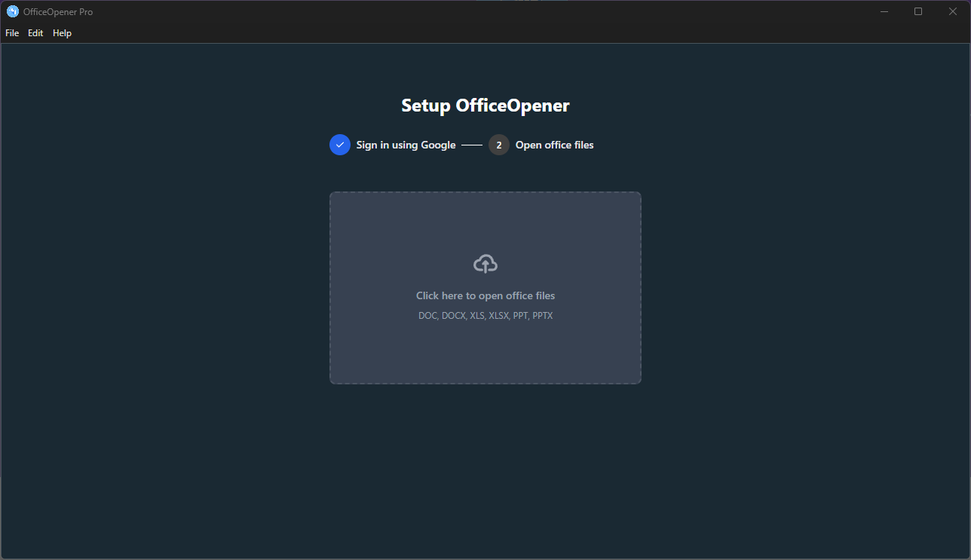
Task: Click 'Click here to open office files' text
Action: pyautogui.click(x=486, y=295)
